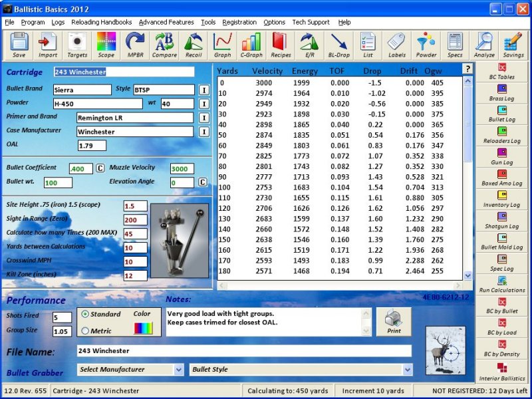Open the Tools menu
Viewport: 532px width, 399px height.
click(x=208, y=23)
